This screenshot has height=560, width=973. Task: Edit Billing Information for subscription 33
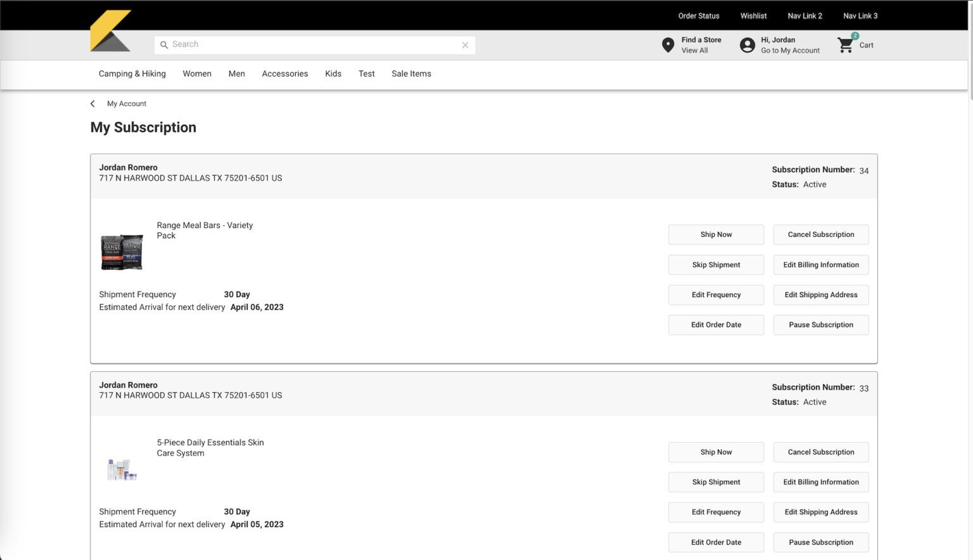coord(821,481)
